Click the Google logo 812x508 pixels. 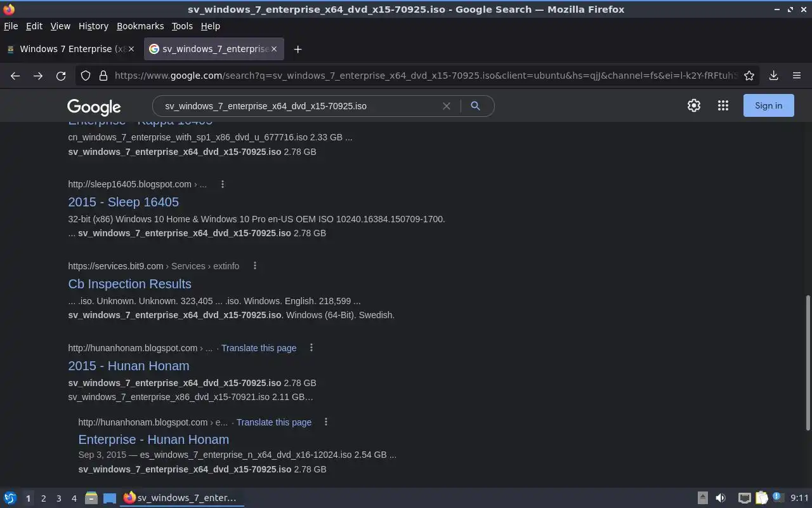pos(94,107)
